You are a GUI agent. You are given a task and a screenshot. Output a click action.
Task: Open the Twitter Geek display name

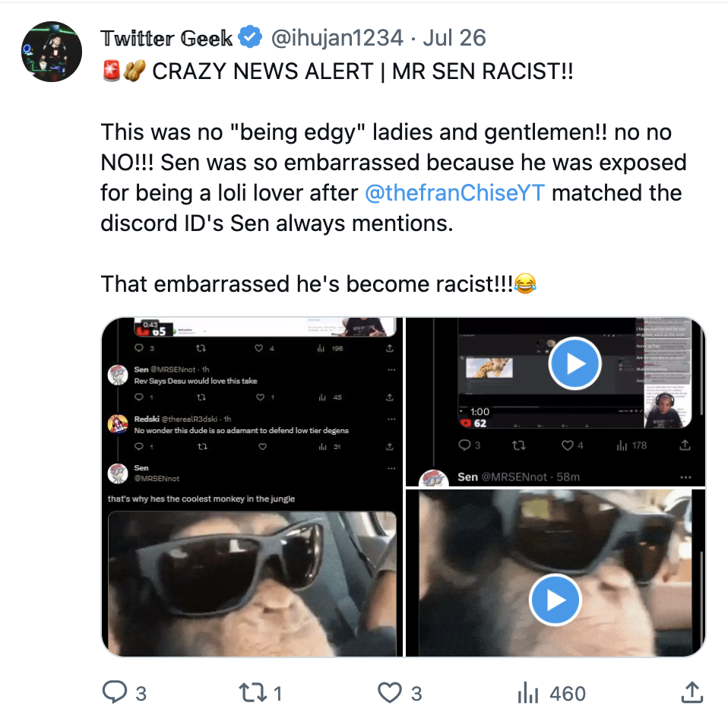[166, 37]
